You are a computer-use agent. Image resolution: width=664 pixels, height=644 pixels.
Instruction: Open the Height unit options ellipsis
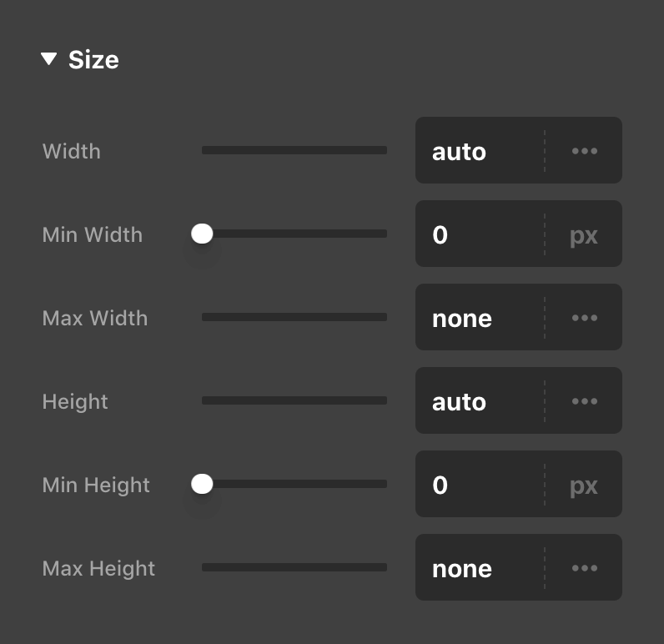pyautogui.click(x=584, y=401)
